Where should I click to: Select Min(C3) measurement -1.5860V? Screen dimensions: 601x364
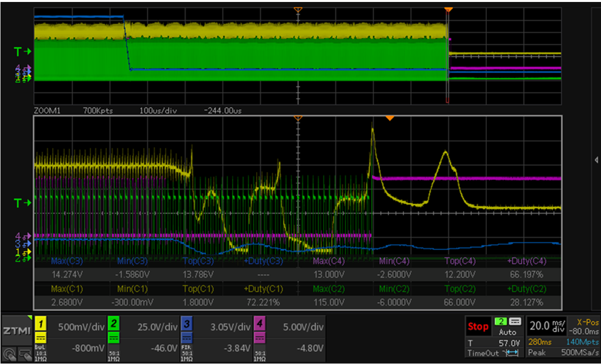pos(132,274)
